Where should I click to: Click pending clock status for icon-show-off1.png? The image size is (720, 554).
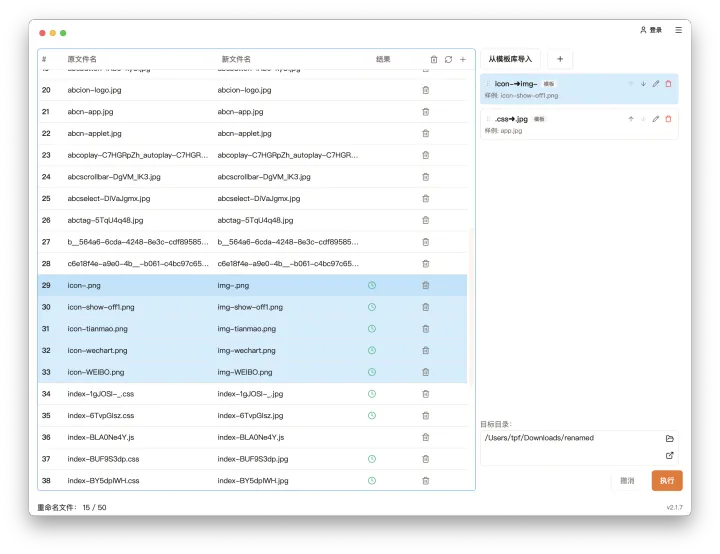tap(372, 307)
